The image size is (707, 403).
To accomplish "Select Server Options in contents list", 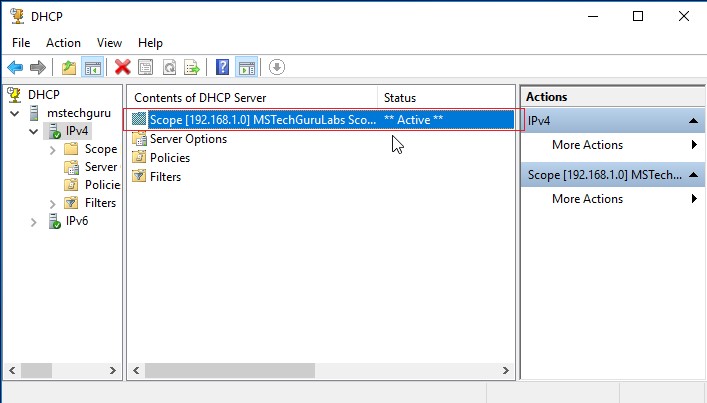I will coord(188,139).
